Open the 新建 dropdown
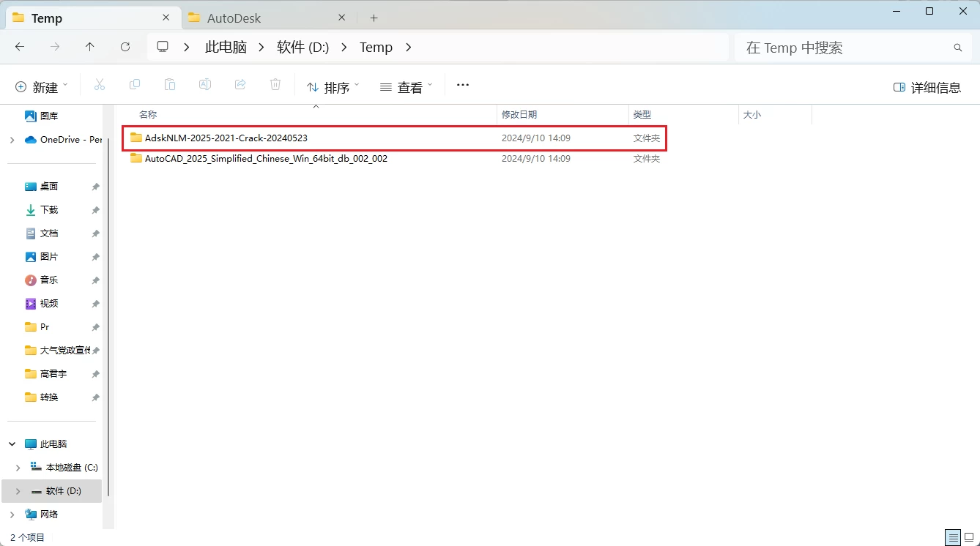 pyautogui.click(x=42, y=86)
